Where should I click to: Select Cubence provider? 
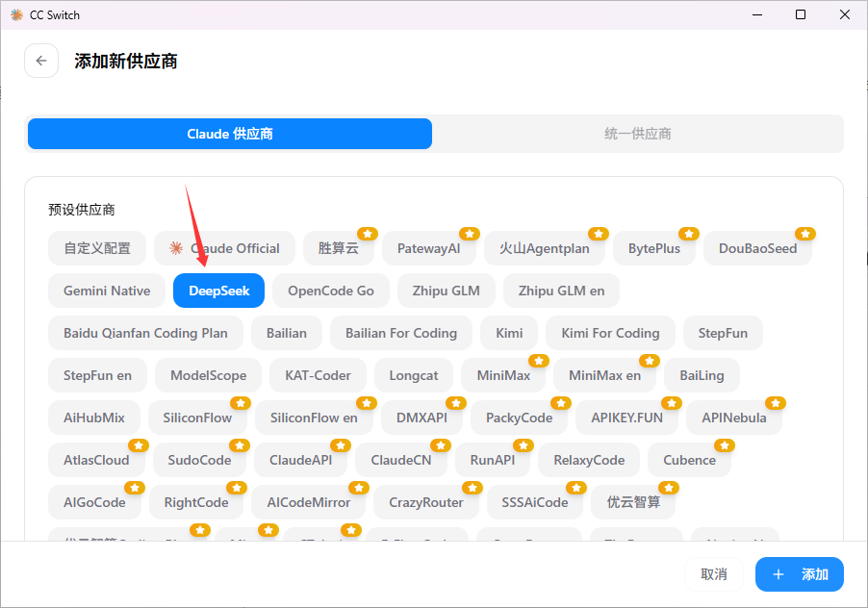tap(689, 460)
